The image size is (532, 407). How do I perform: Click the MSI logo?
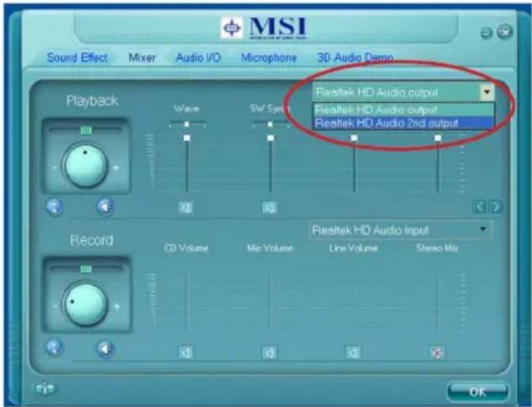point(265,27)
